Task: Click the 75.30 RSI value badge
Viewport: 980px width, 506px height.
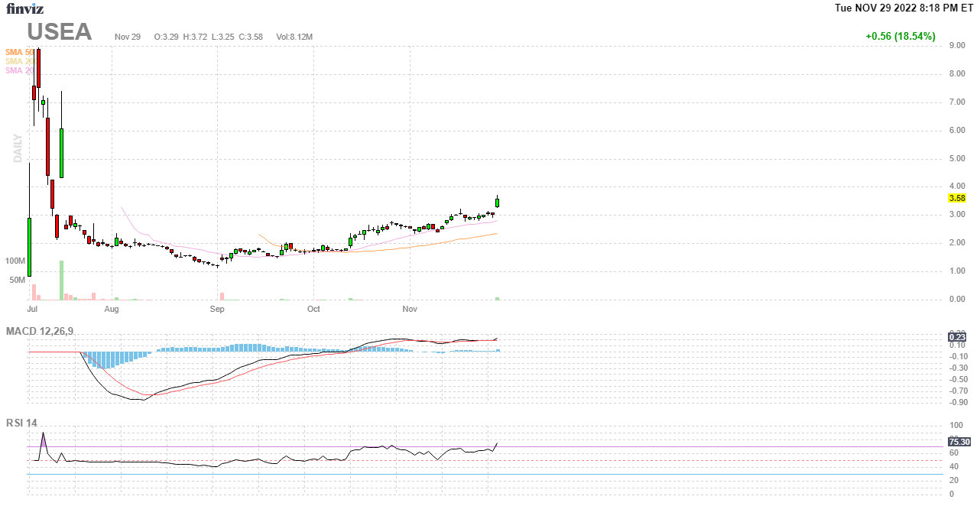Action: (x=959, y=441)
